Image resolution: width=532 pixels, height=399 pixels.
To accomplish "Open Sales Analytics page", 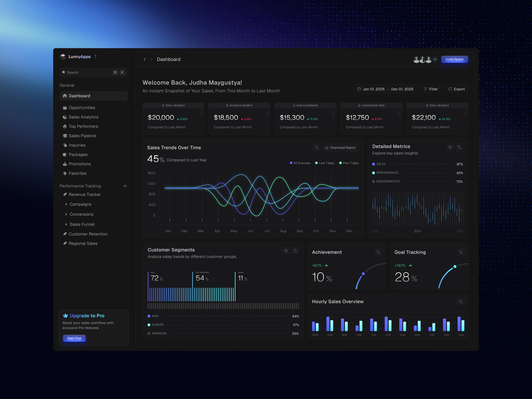I will pyautogui.click(x=83, y=117).
